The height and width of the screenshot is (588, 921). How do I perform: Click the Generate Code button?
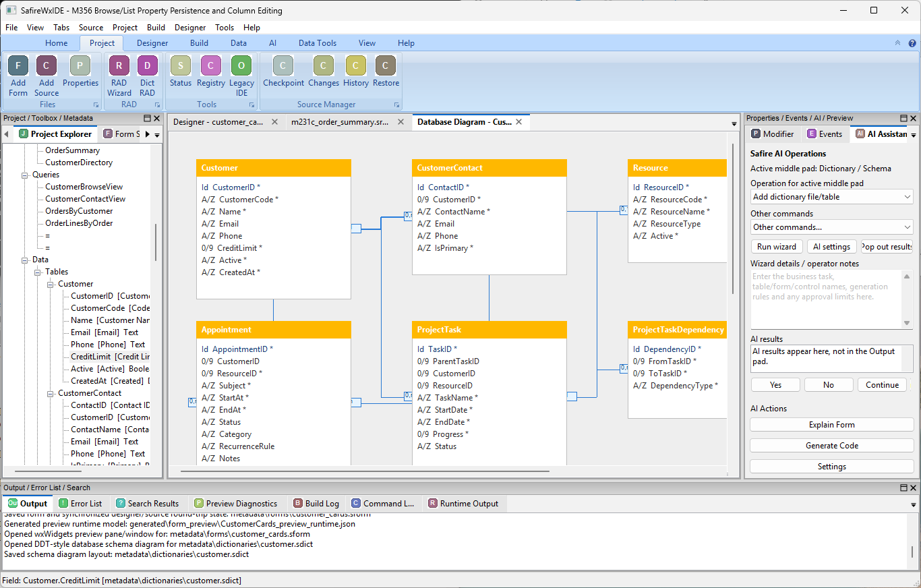click(x=832, y=446)
